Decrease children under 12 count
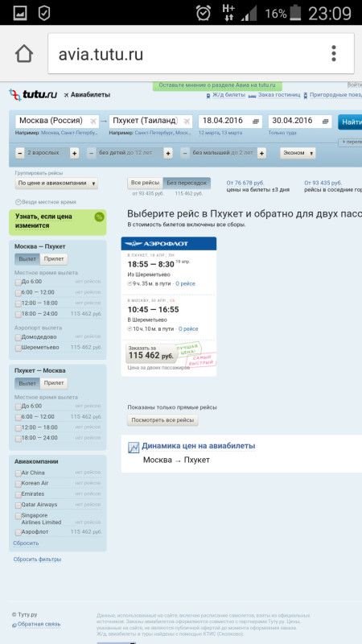The height and width of the screenshot is (644, 362). point(92,153)
